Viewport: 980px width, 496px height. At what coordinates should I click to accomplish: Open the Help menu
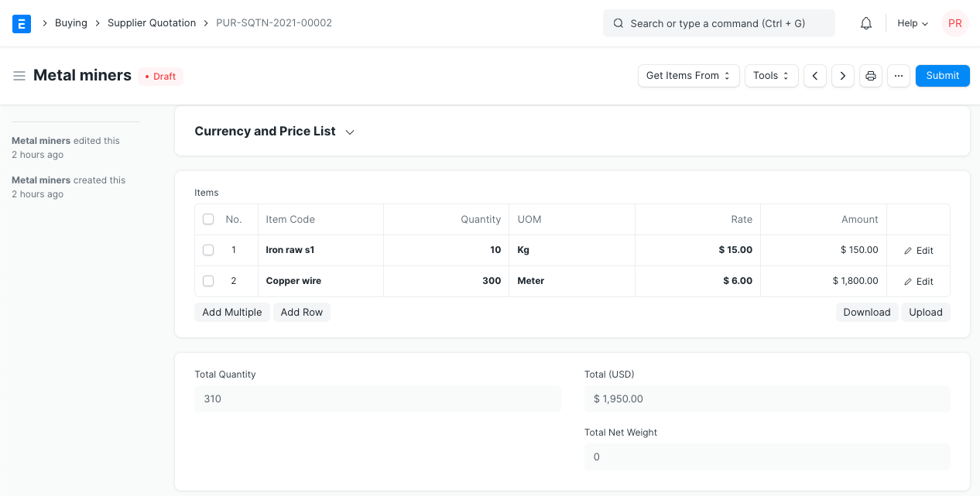912,23
